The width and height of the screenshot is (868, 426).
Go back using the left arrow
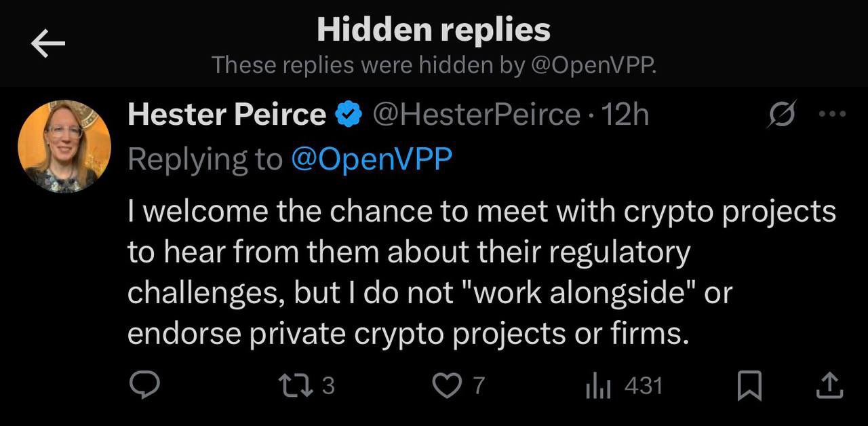click(x=47, y=45)
